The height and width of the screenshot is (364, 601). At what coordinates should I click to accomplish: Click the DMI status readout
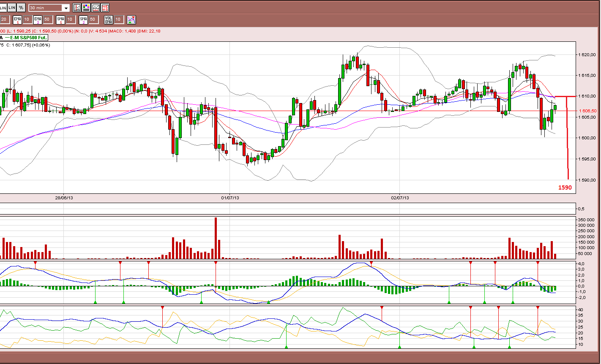pos(150,31)
